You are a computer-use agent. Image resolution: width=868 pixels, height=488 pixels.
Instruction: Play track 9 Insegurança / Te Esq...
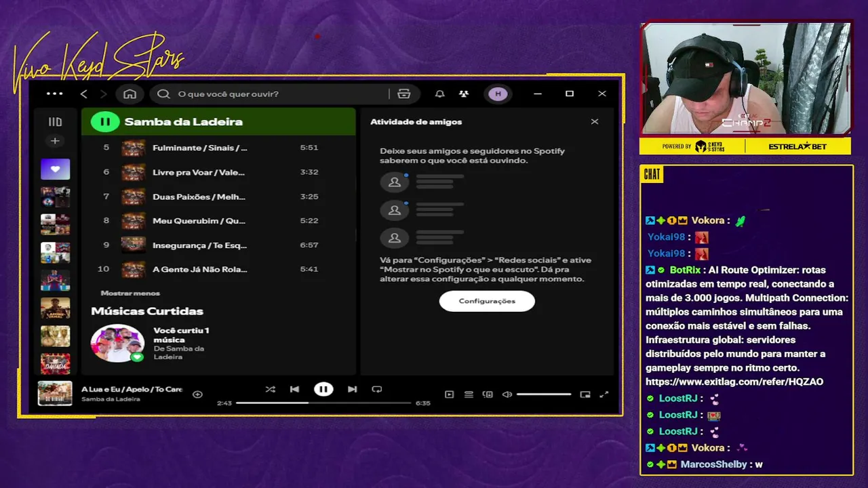tap(218, 245)
